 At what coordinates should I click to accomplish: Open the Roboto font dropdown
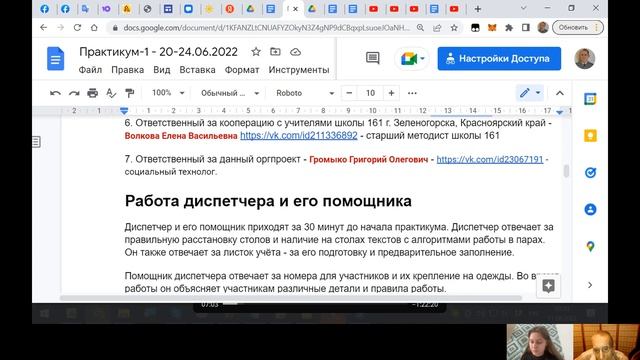[x=305, y=93]
